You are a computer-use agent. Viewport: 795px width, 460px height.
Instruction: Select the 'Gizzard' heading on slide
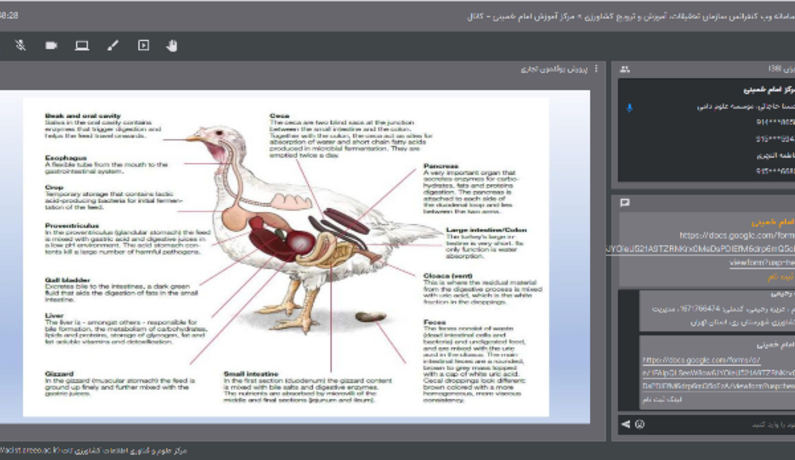click(59, 374)
